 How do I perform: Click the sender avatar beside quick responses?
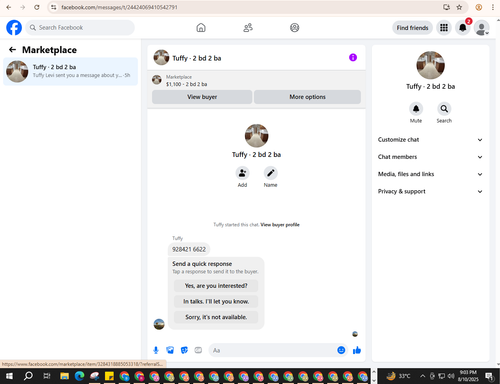[159, 324]
